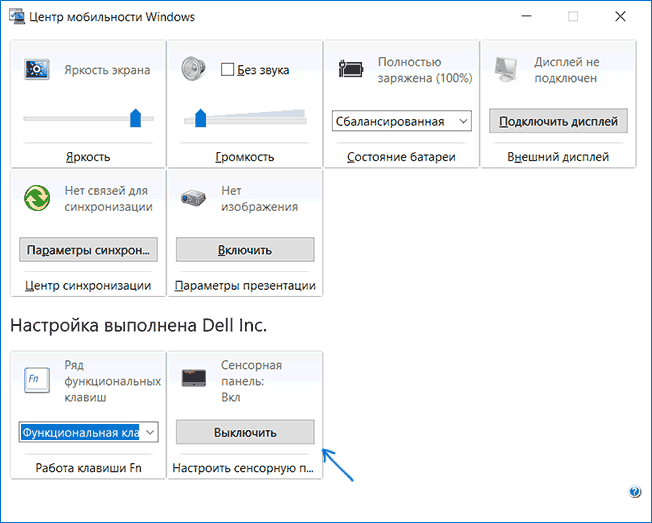The width and height of the screenshot is (652, 523).
Task: Click the presentation projector icon
Action: (x=193, y=198)
